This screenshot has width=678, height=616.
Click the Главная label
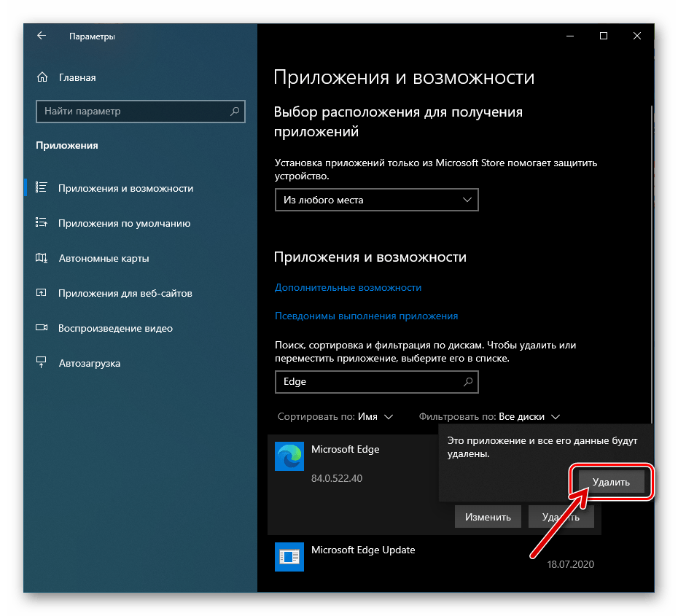pyautogui.click(x=77, y=78)
